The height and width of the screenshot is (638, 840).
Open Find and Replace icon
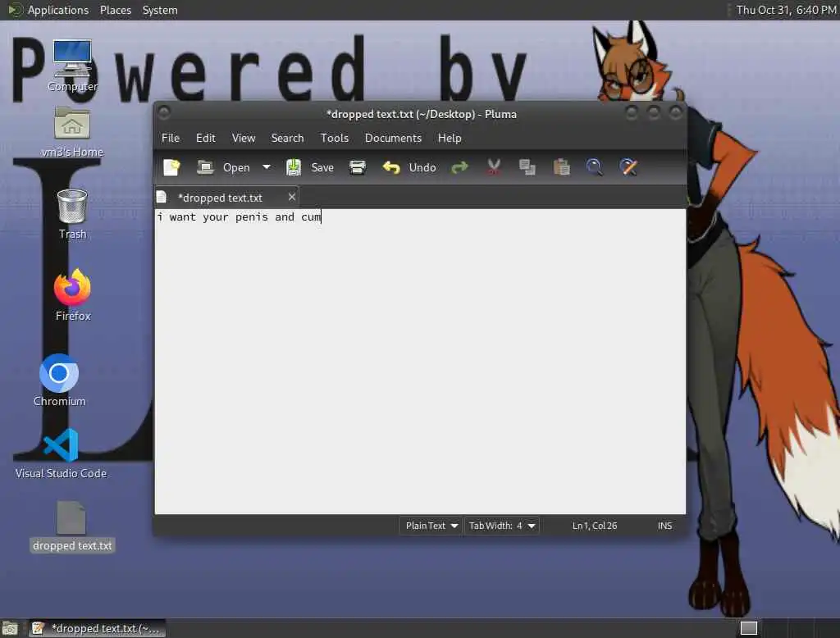tap(628, 167)
